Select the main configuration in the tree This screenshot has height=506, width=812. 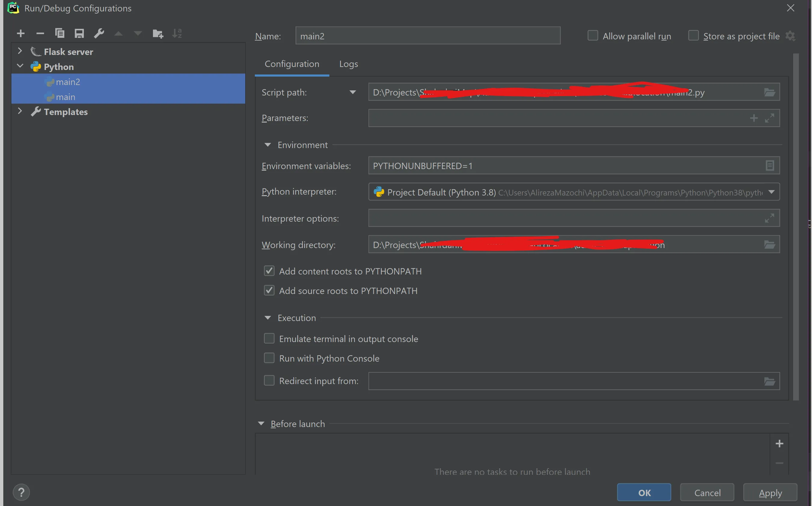click(66, 97)
